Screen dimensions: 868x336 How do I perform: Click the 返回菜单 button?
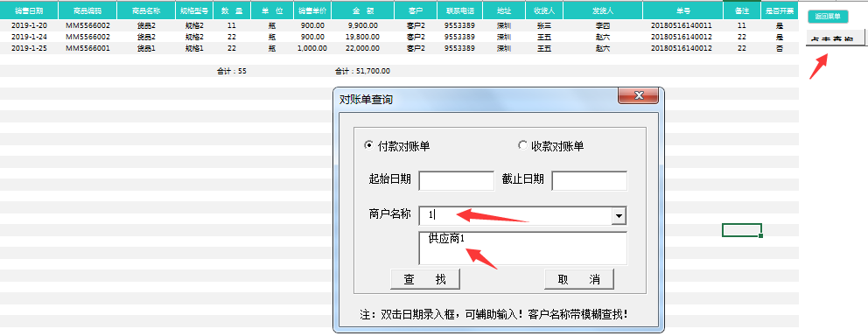pyautogui.click(x=828, y=17)
